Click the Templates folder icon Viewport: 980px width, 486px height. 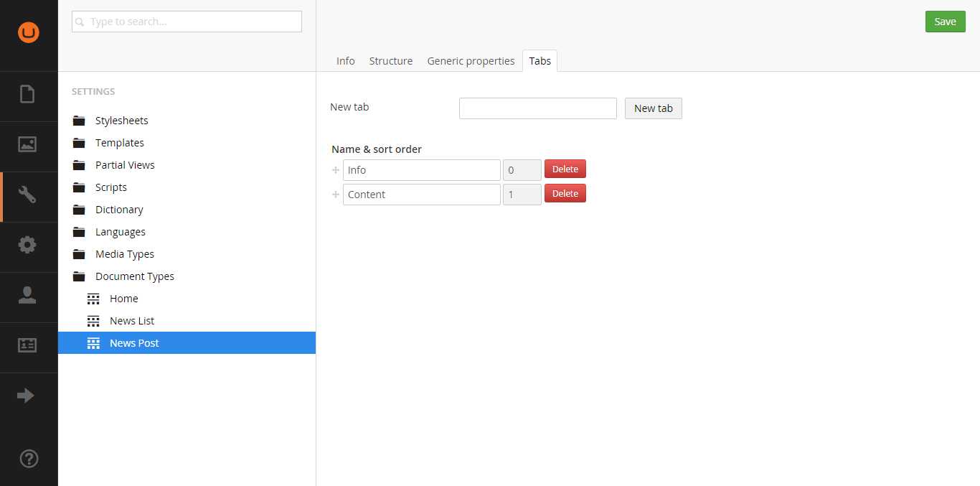(x=79, y=143)
